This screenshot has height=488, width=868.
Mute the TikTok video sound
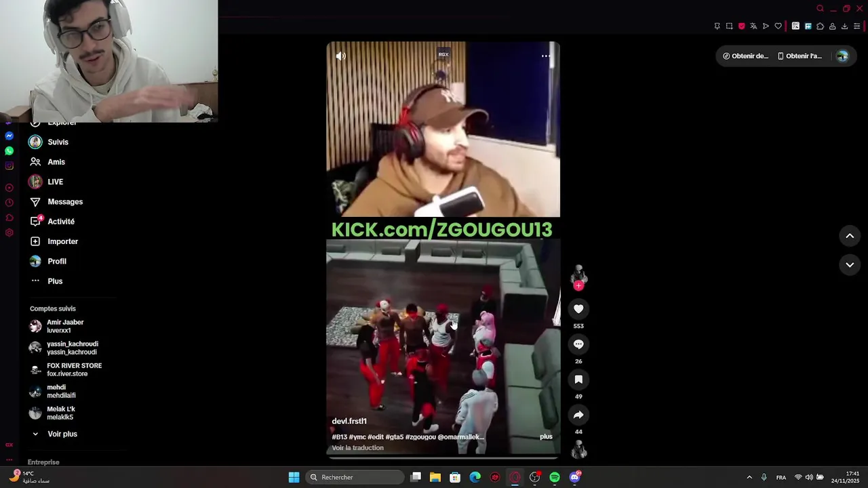click(x=341, y=56)
